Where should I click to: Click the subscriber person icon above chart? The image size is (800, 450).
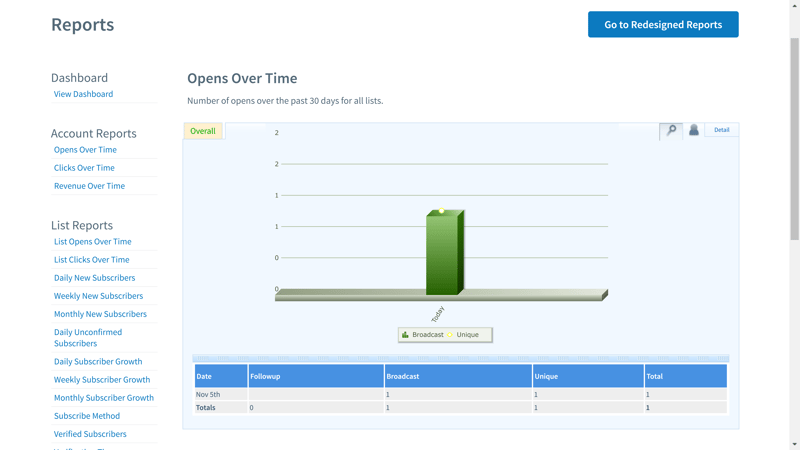694,130
